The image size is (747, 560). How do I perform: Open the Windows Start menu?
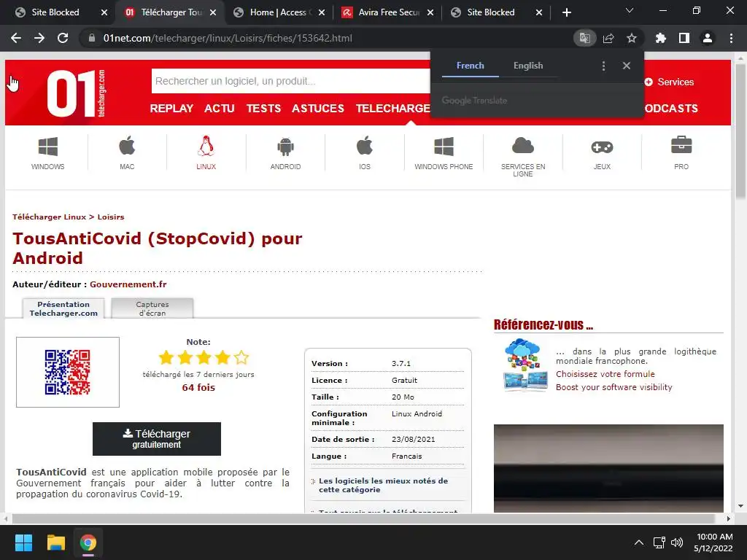[x=23, y=542]
